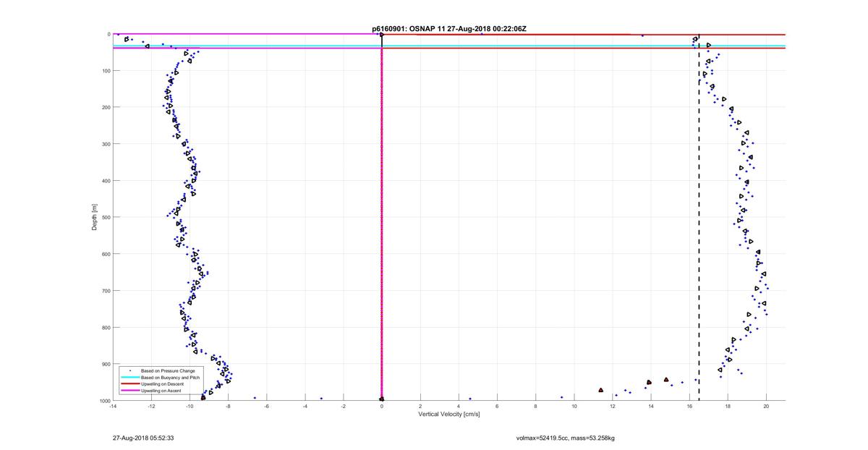The image size is (868, 450).
Task: Click the cyan line sample in legend
Action: pyautogui.click(x=129, y=378)
